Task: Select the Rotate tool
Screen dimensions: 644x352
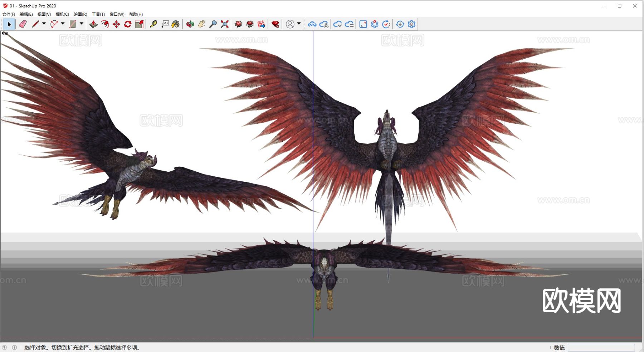Action: point(128,24)
